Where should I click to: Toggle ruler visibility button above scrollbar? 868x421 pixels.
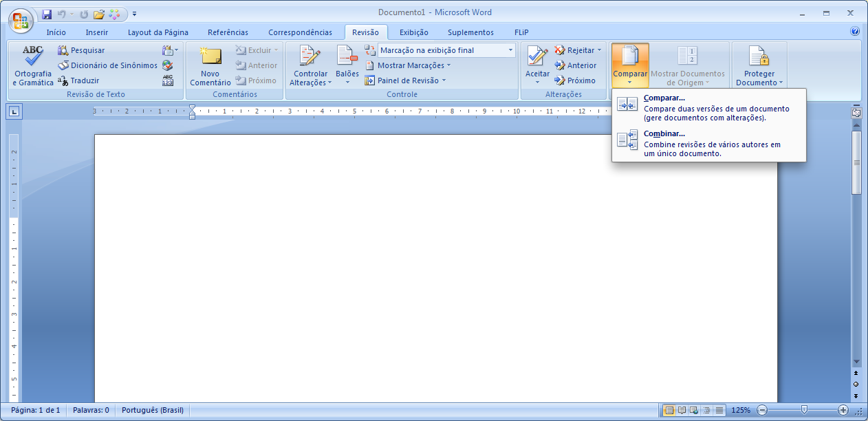click(856, 112)
